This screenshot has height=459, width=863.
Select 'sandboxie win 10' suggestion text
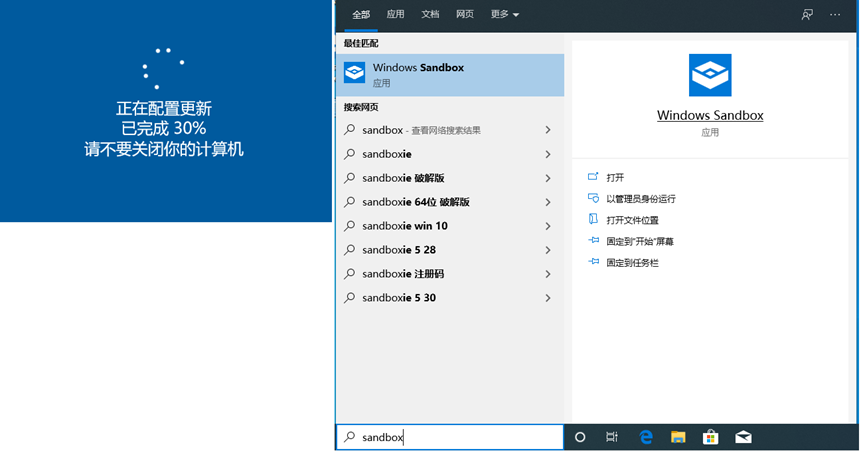405,226
